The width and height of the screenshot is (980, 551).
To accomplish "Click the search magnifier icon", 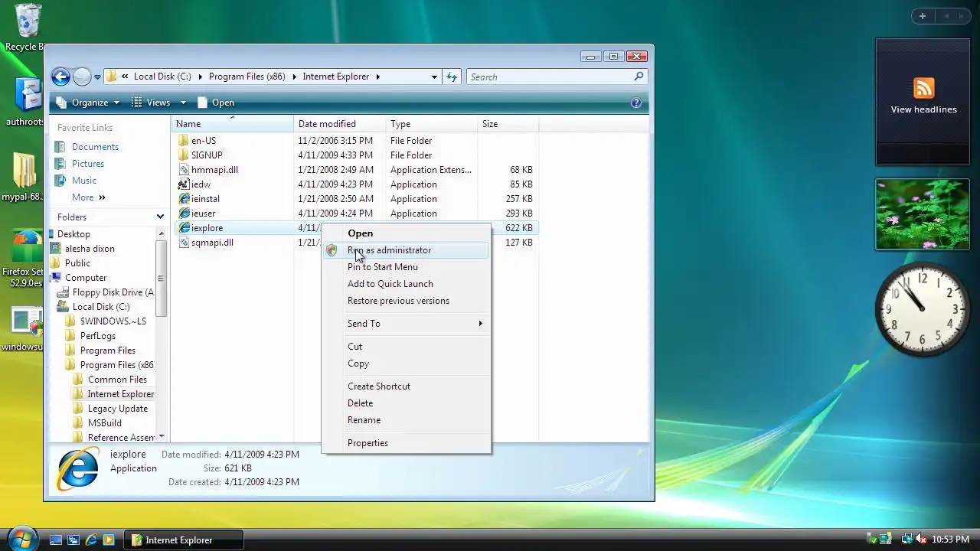I will (x=639, y=77).
